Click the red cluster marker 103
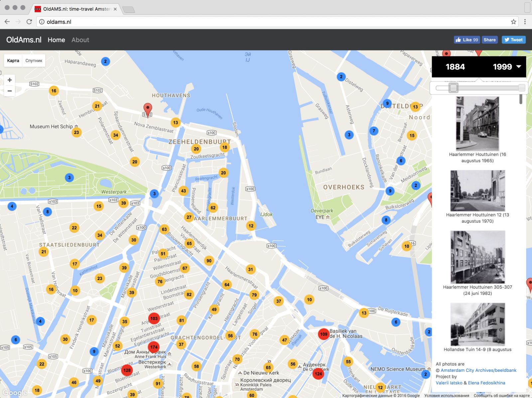 (154, 318)
